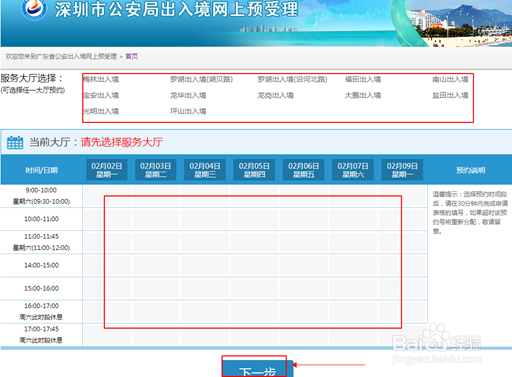
Task: Click the 下一步 next-step button
Action: (258, 369)
